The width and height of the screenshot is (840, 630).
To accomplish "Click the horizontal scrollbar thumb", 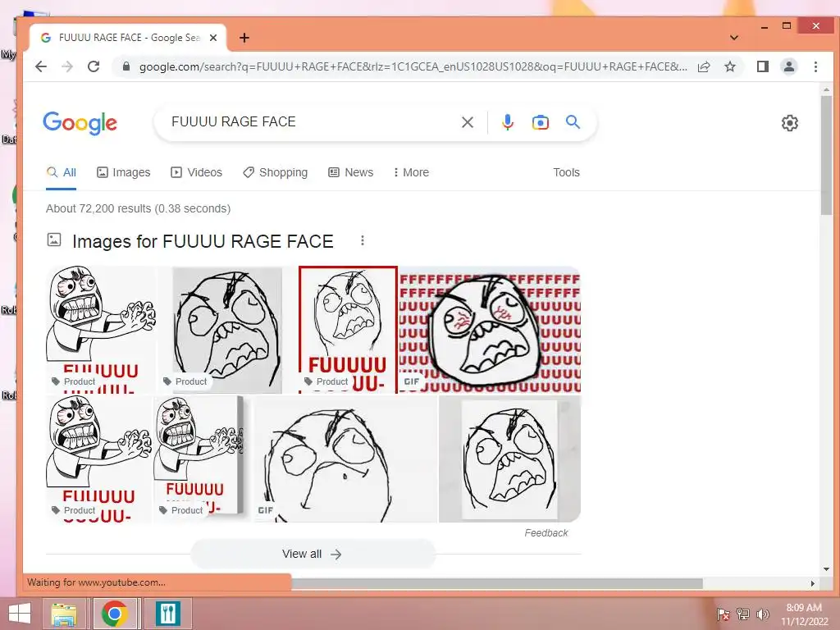I will point(496,583).
